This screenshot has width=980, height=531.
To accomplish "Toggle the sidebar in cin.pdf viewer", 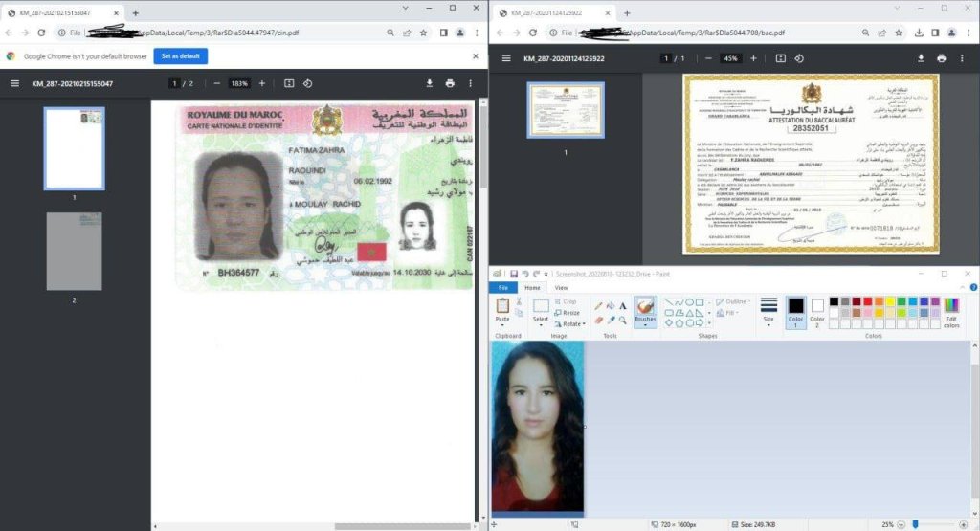I will (x=14, y=83).
